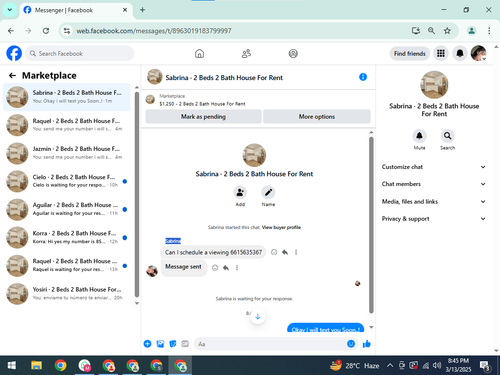Image resolution: width=500 pixels, height=375 pixels.
Task: Open the Windows notification center icon
Action: (x=485, y=366)
